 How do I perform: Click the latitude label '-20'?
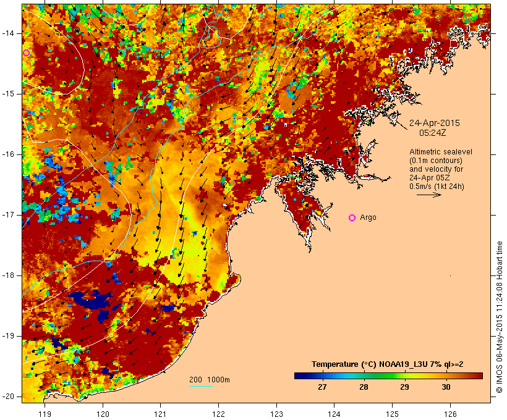click(x=7, y=397)
